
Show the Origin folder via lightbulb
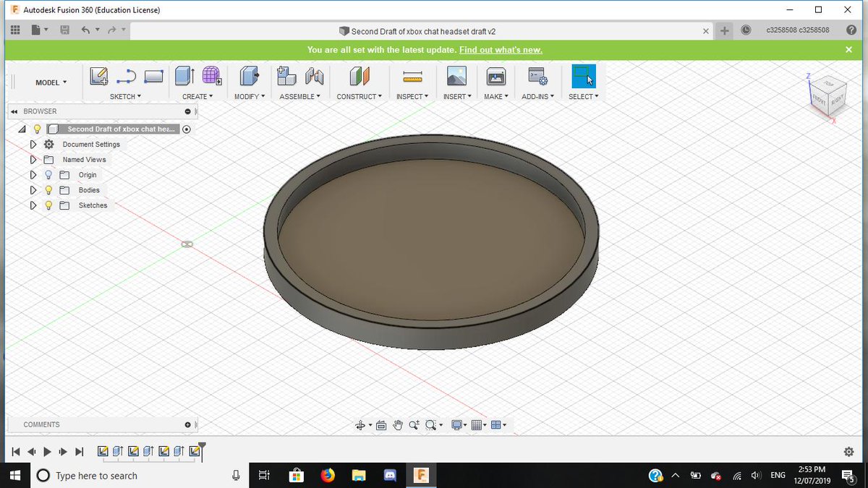(48, 175)
